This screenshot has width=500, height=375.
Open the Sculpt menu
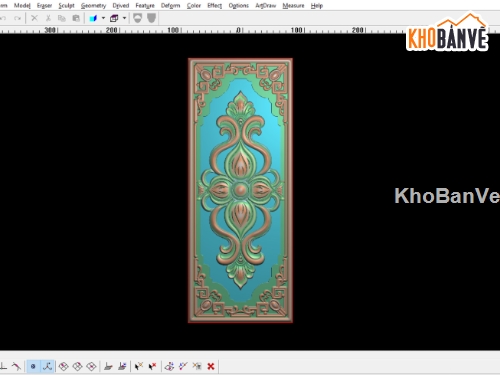66,6
